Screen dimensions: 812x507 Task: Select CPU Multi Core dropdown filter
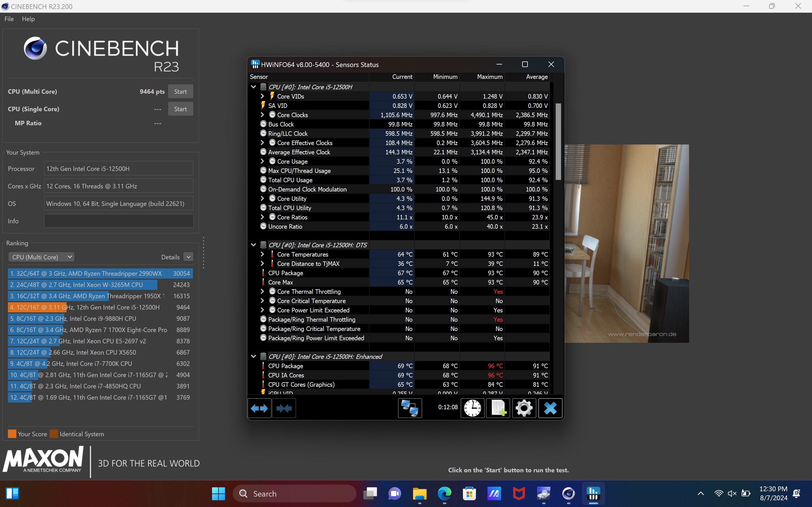[41, 256]
